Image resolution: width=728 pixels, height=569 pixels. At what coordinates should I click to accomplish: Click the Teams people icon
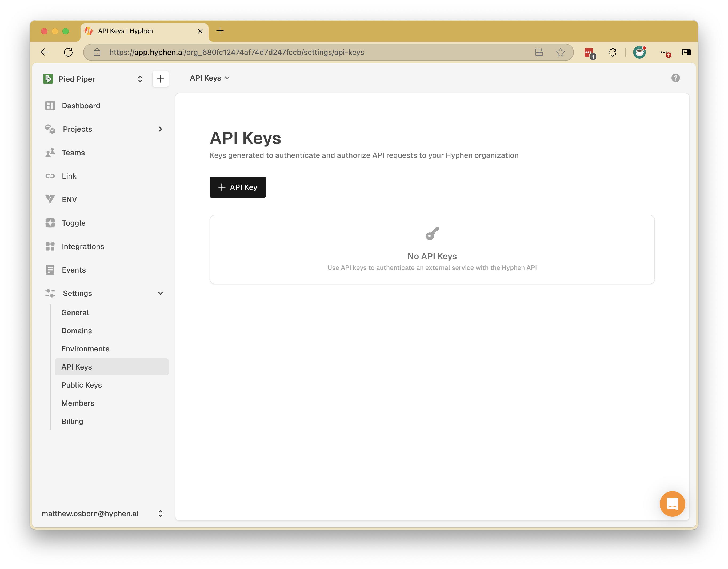coord(50,153)
